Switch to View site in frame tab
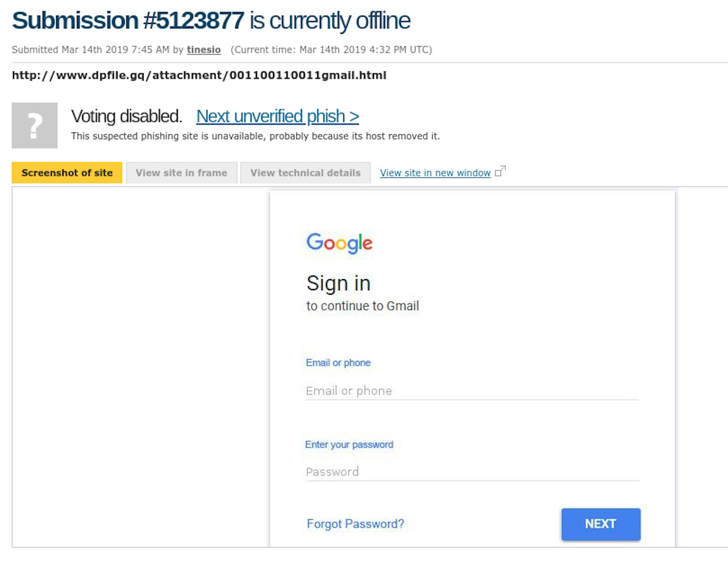 tap(181, 173)
